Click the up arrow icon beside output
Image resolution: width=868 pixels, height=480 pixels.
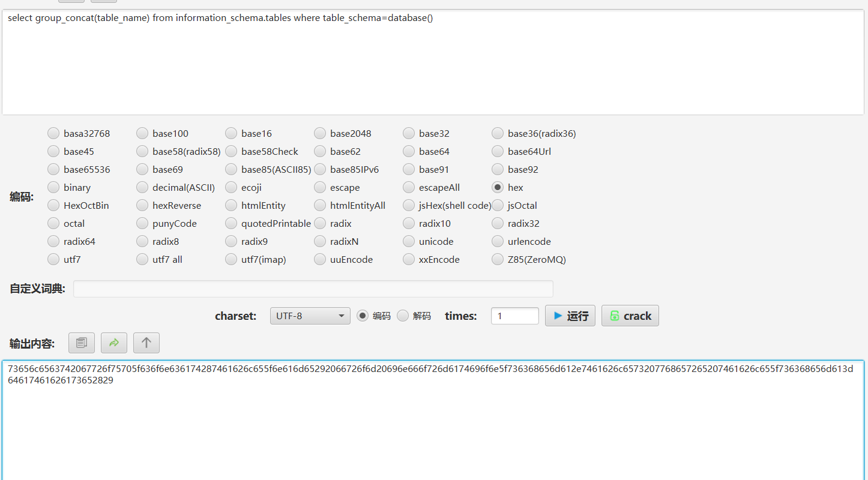tap(146, 343)
